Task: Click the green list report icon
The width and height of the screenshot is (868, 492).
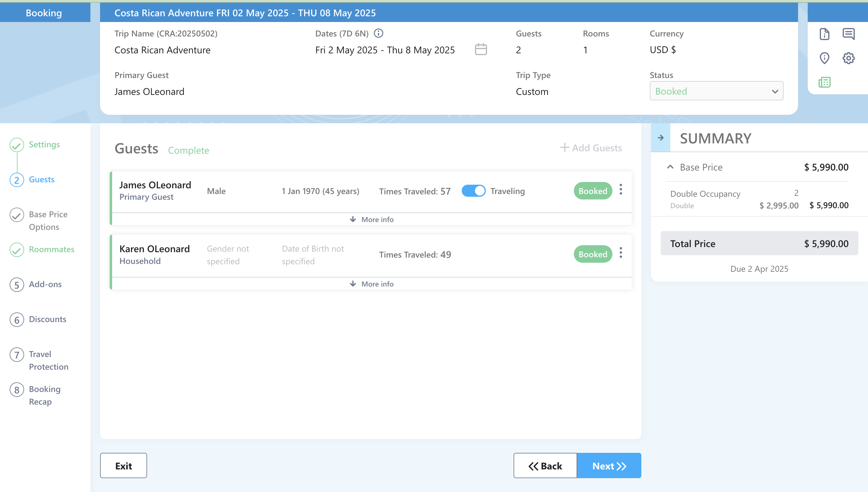Action: pyautogui.click(x=824, y=82)
